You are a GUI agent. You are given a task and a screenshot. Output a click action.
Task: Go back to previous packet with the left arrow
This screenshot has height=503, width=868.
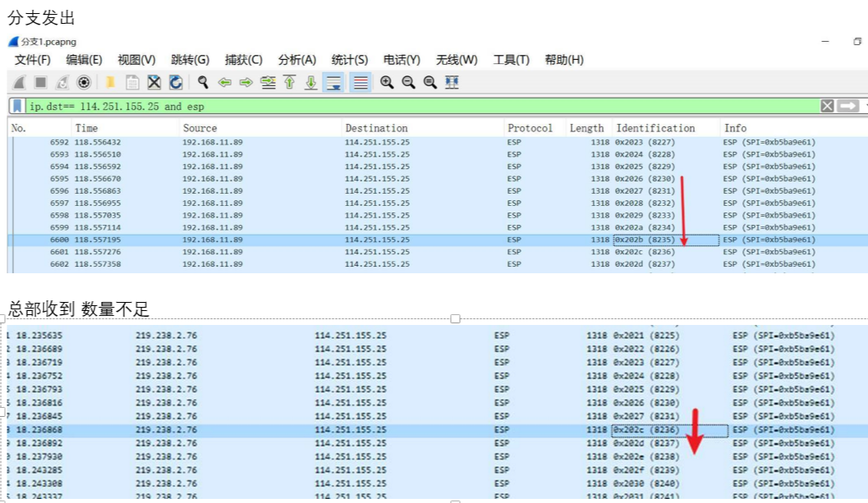[224, 82]
